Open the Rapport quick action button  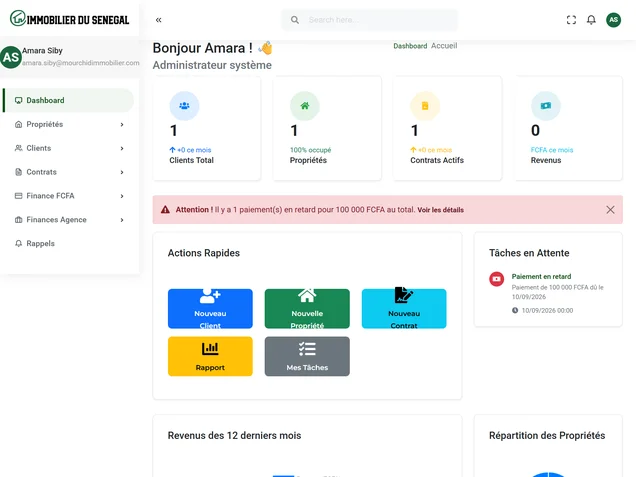pos(210,356)
